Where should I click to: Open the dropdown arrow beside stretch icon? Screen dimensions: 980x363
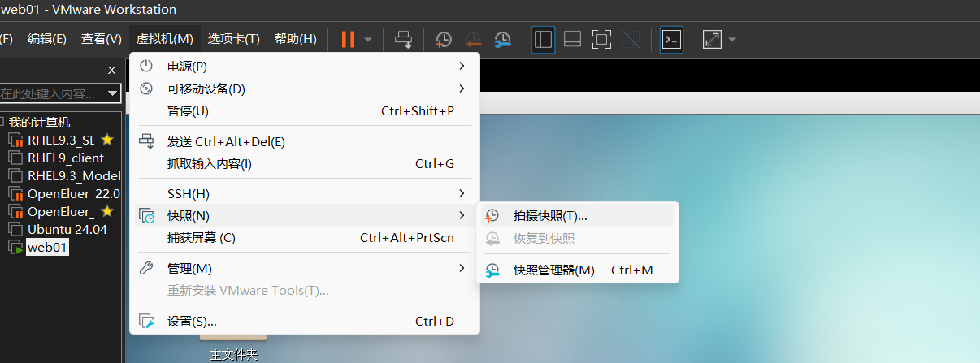coord(732,39)
